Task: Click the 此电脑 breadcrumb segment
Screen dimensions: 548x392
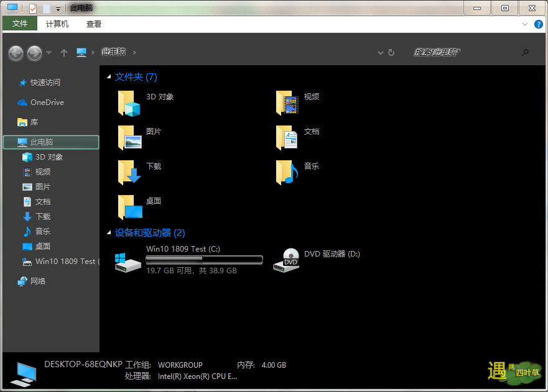Action: [114, 52]
